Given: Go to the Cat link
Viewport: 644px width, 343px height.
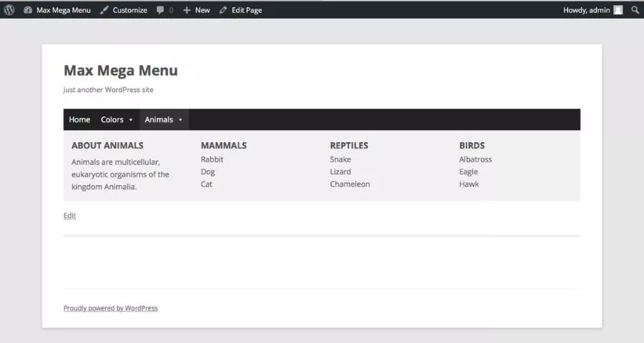Looking at the screenshot, I should coord(207,184).
